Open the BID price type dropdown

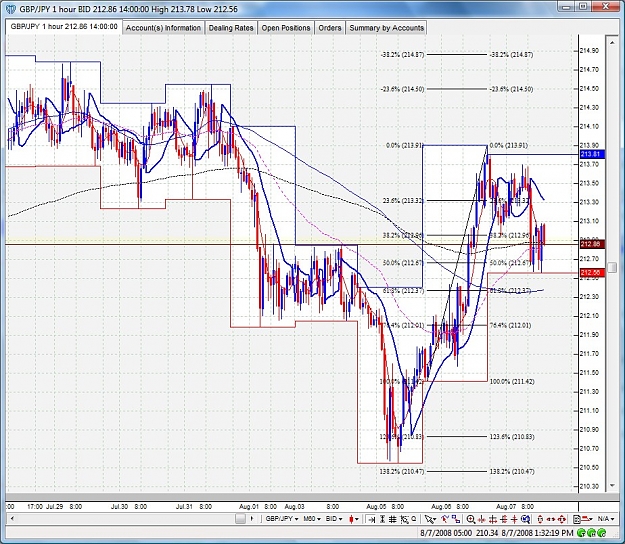pyautogui.click(x=334, y=519)
